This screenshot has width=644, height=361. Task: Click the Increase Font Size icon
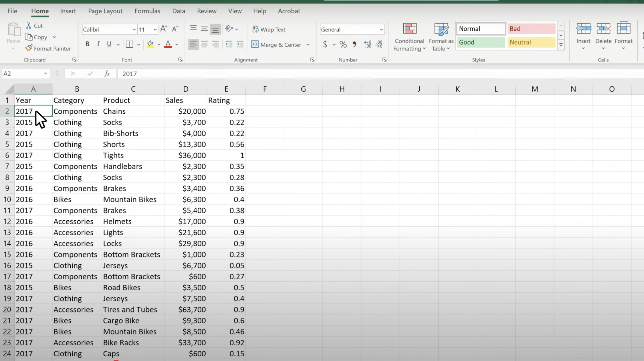pos(164,29)
